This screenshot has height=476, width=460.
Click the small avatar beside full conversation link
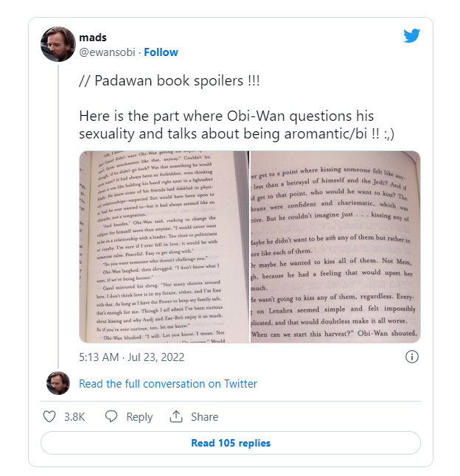(x=58, y=383)
